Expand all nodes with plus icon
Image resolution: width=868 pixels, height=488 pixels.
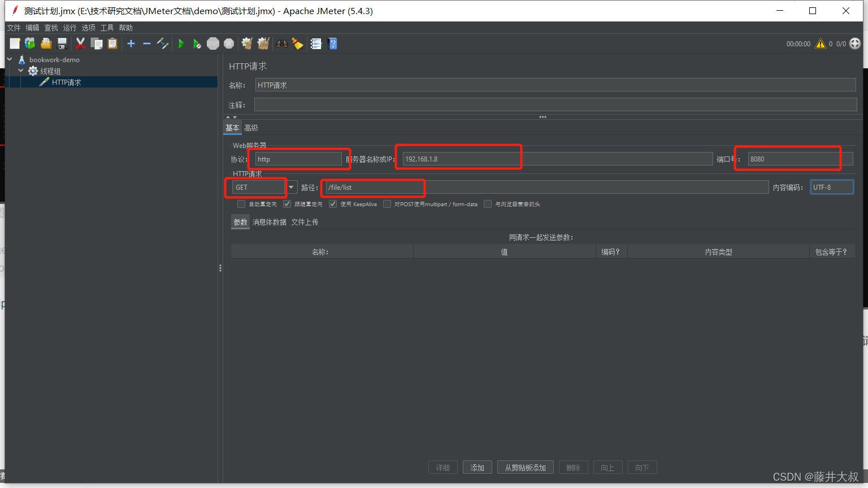click(x=131, y=43)
